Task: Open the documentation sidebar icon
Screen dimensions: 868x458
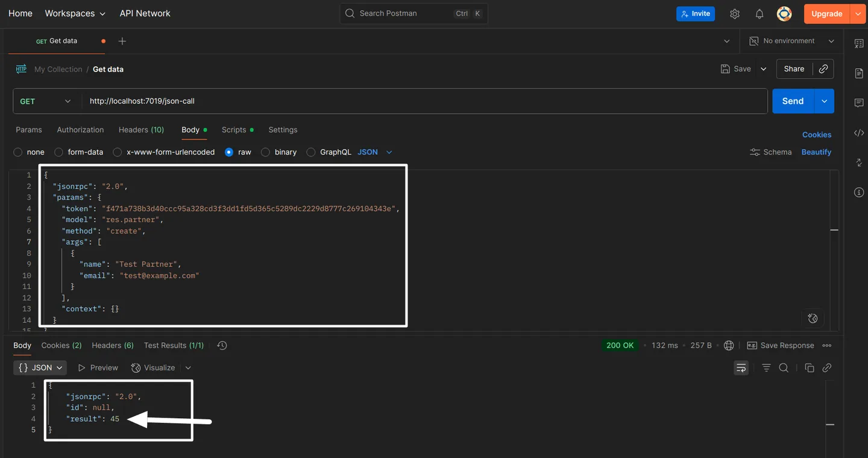Action: pos(859,73)
